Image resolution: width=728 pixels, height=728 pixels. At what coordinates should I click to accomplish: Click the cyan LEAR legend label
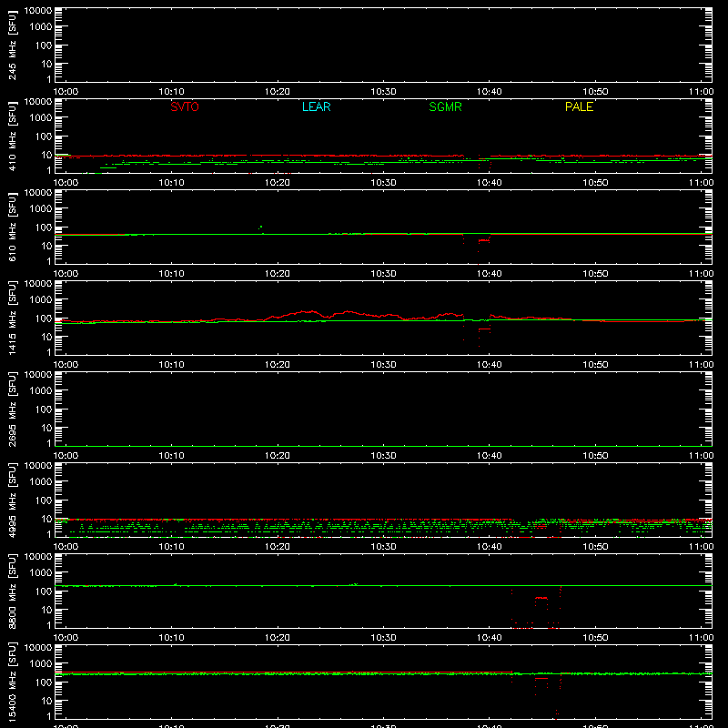(316, 106)
